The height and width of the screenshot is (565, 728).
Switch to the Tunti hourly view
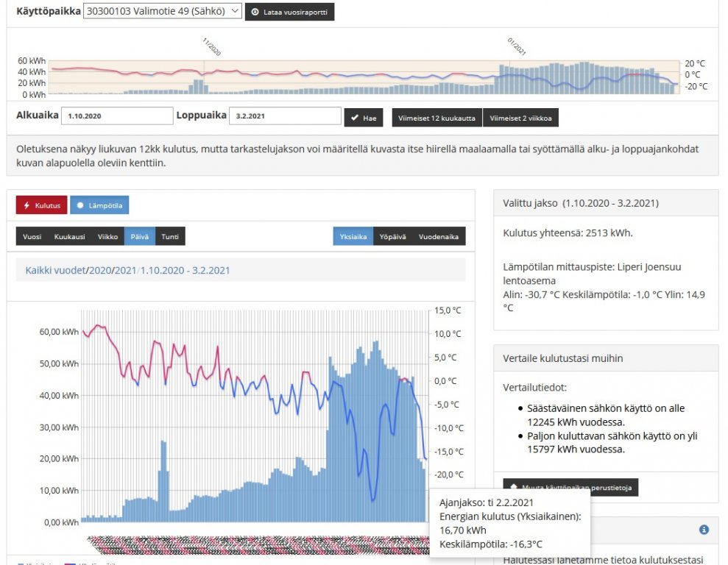pyautogui.click(x=170, y=237)
